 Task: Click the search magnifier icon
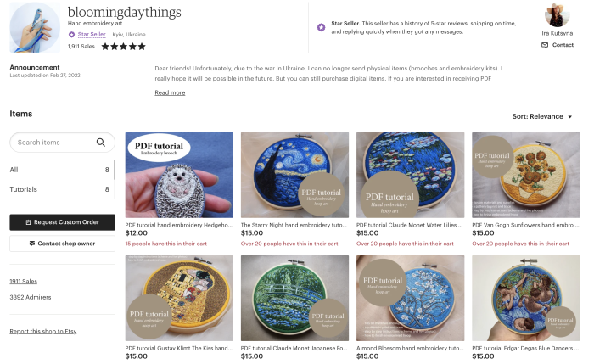(x=101, y=143)
